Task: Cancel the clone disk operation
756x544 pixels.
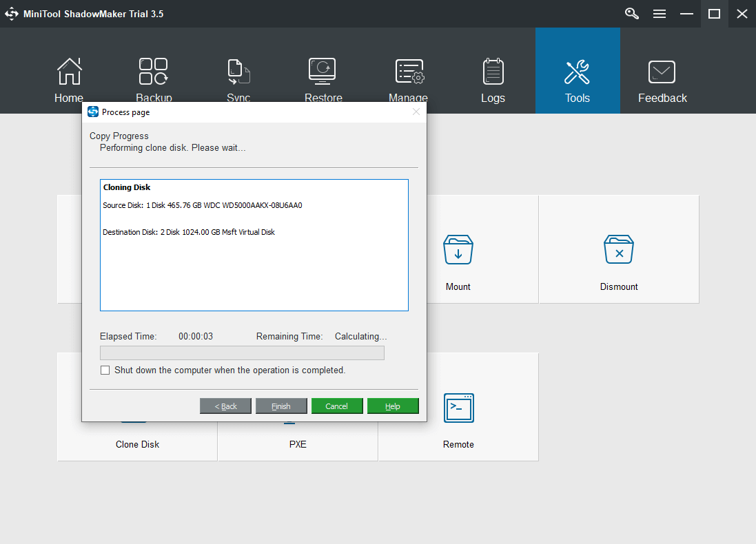Action: pyautogui.click(x=336, y=406)
